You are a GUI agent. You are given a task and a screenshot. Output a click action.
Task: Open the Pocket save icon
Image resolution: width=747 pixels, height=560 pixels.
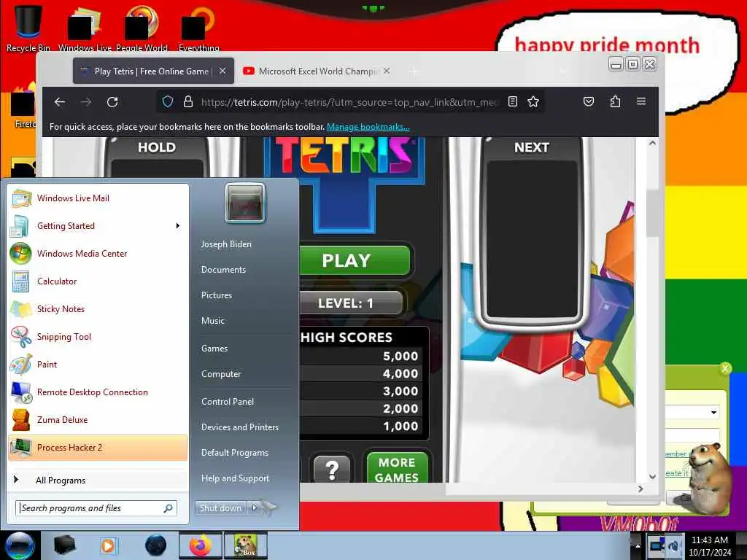click(589, 101)
